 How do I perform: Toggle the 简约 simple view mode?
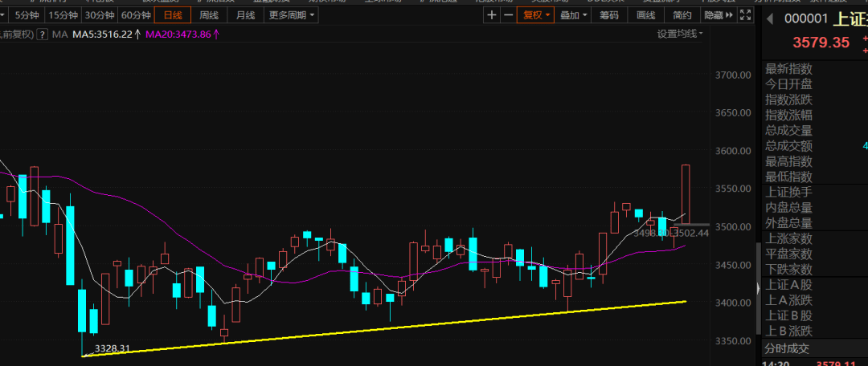(x=682, y=15)
